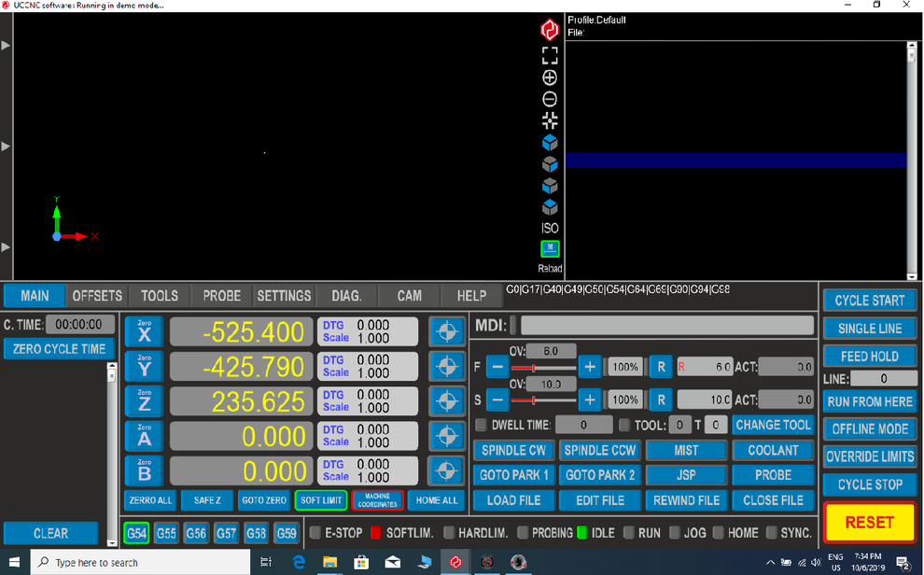Image resolution: width=924 pixels, height=575 pixels.
Task: Click the MDI input field
Action: coord(667,325)
